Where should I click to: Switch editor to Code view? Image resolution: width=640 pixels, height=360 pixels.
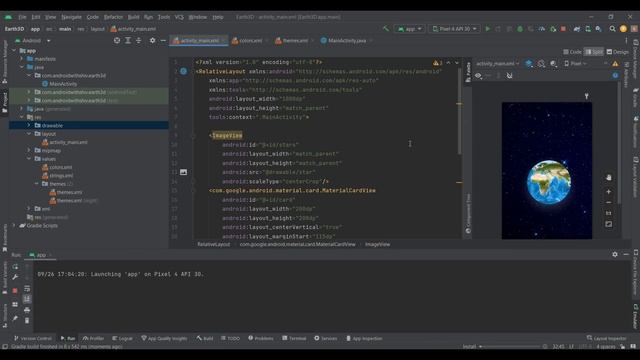pyautogui.click(x=572, y=52)
